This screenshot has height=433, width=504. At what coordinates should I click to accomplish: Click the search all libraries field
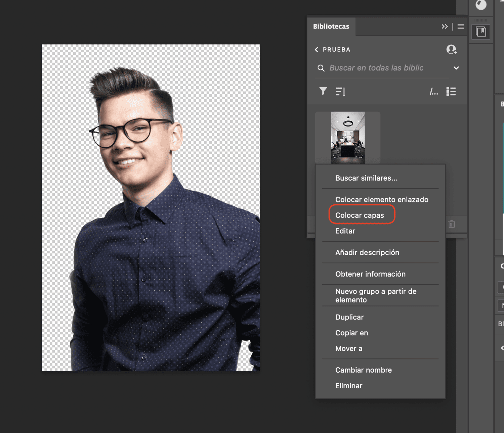(x=382, y=68)
